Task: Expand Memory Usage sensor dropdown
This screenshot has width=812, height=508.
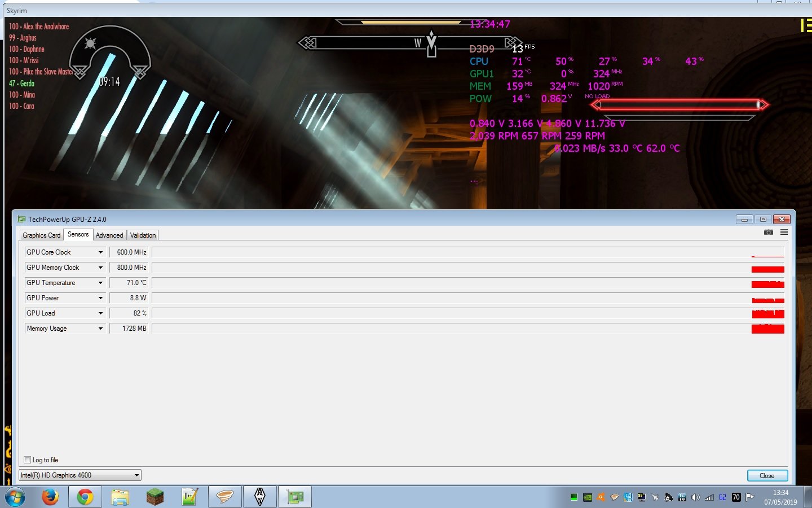Action: [x=101, y=329]
